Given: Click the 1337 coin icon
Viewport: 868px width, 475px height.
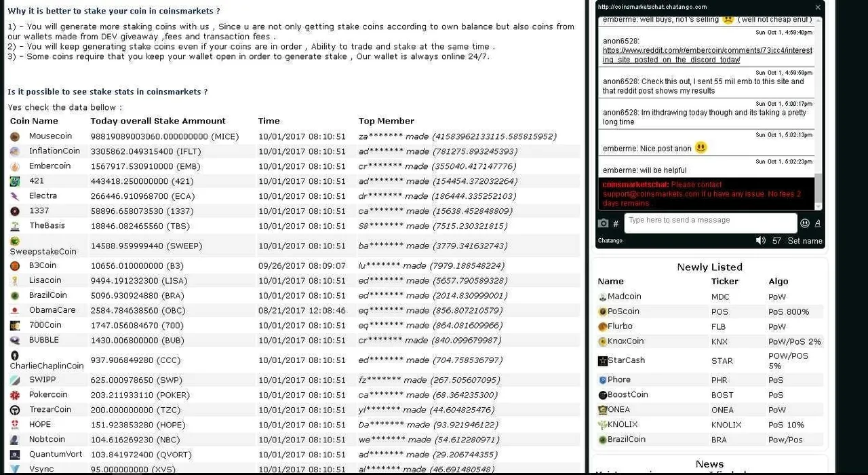Looking at the screenshot, I should [x=15, y=212].
